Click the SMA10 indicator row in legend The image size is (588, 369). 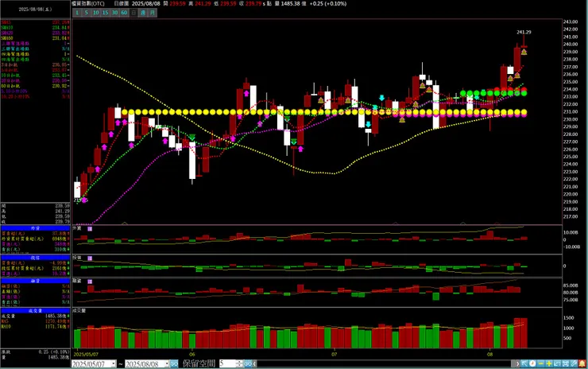(35, 28)
